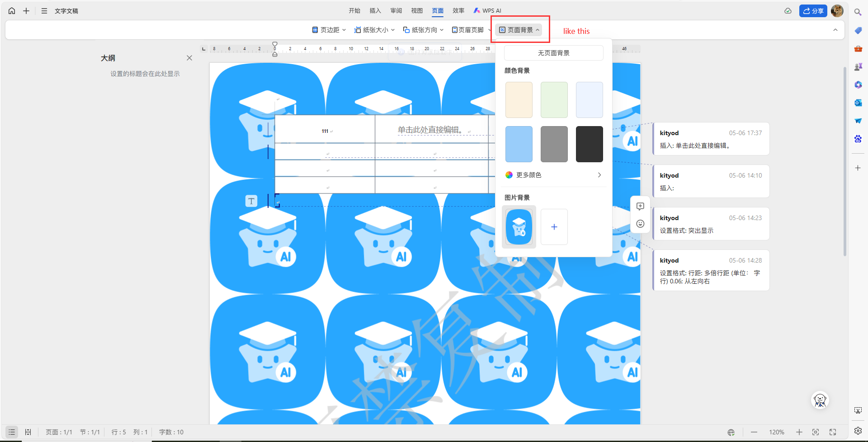Pick the black background swatch
The width and height of the screenshot is (868, 442).
589,144
